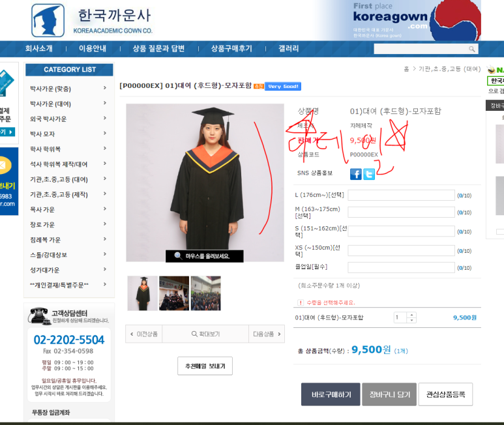Click breadcrumb 기관,초.중,고등 (대여) link

click(449, 68)
